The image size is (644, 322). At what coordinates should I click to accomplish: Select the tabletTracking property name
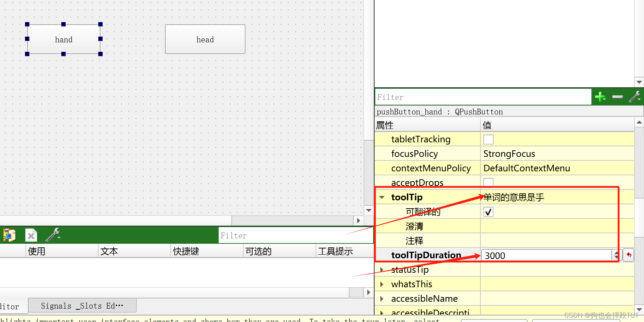pos(421,139)
